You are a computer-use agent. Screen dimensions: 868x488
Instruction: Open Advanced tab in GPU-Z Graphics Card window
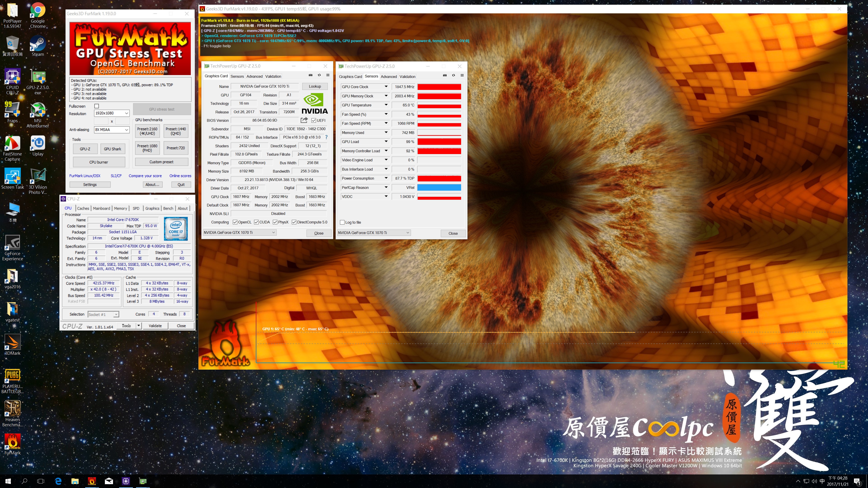254,76
